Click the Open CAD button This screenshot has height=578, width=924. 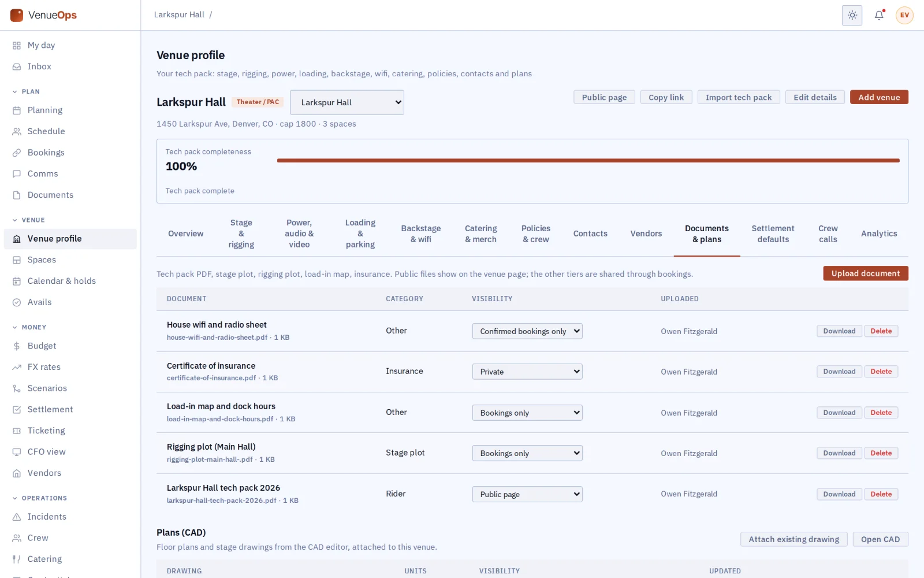coord(880,539)
